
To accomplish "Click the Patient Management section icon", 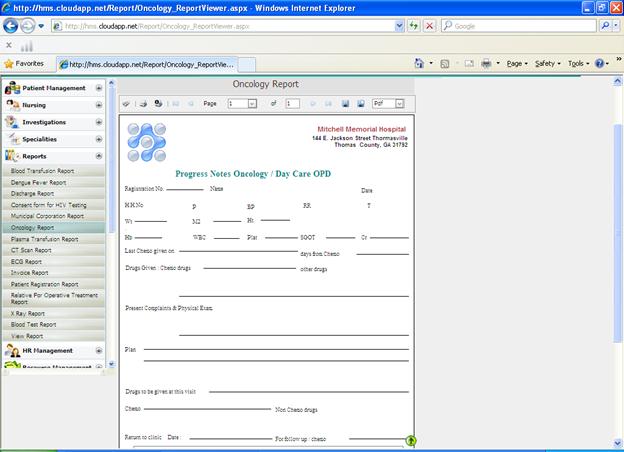I will coord(13,88).
